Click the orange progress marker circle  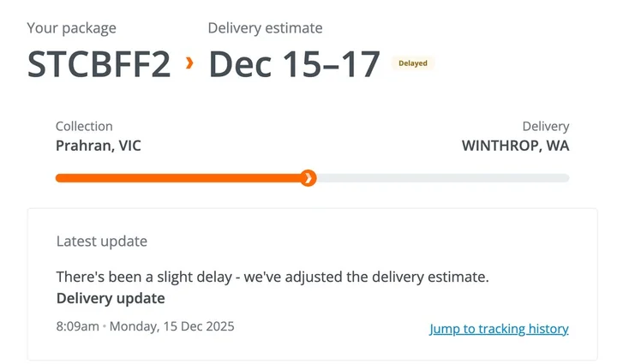[308, 178]
